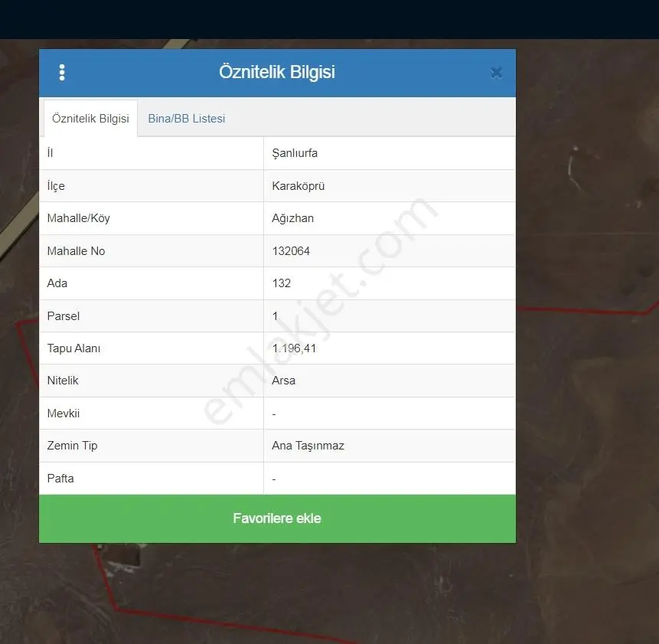Click the Ada value 132
Viewport: 659px width, 644px height.
(281, 283)
